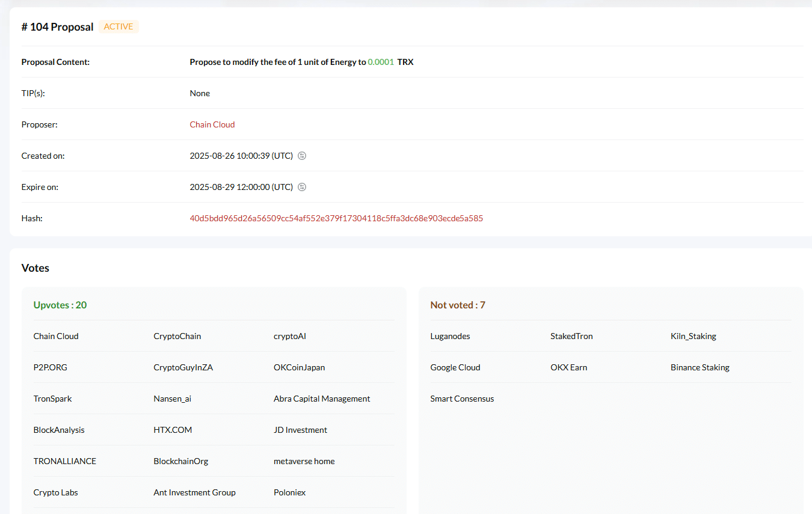Screen dimensions: 812x514
Task: Toggle time format icon beside Expire on
Action: [303, 187]
